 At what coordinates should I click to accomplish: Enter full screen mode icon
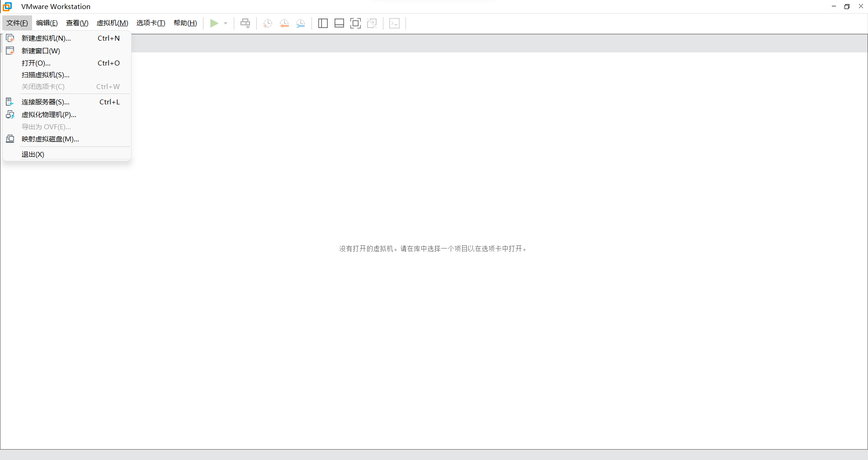355,23
